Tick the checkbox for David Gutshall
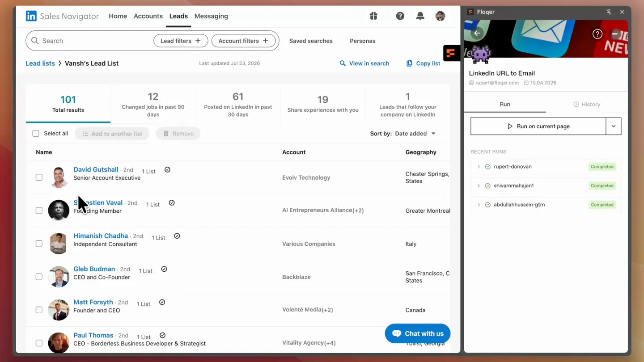 click(39, 177)
